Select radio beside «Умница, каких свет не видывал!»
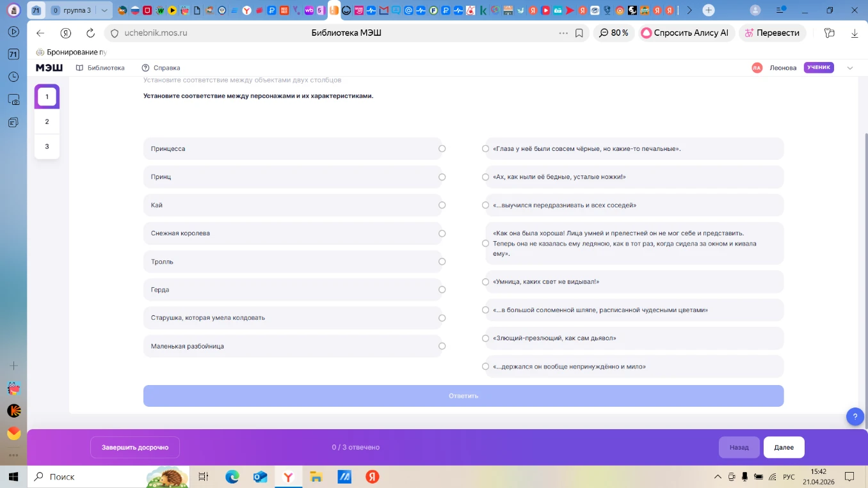 [485, 282]
